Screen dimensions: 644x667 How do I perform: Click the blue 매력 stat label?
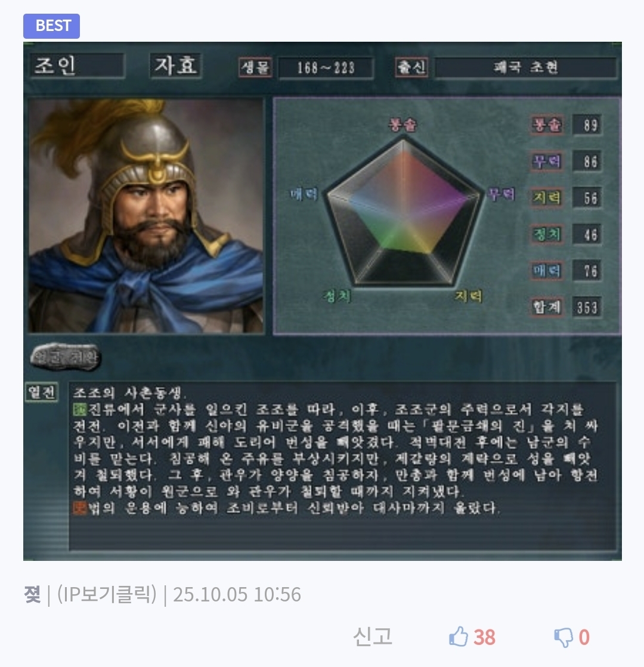pos(547,271)
